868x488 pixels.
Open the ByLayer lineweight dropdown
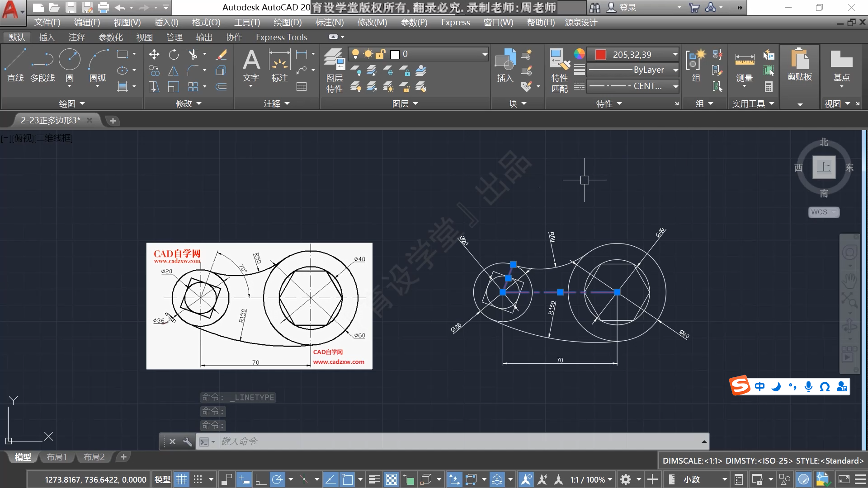pyautogui.click(x=633, y=70)
